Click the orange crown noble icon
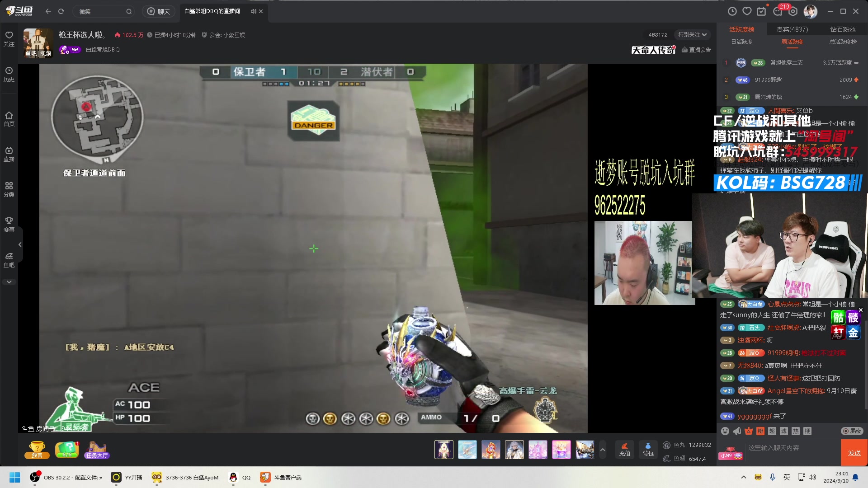This screenshot has width=868, height=488. click(749, 431)
